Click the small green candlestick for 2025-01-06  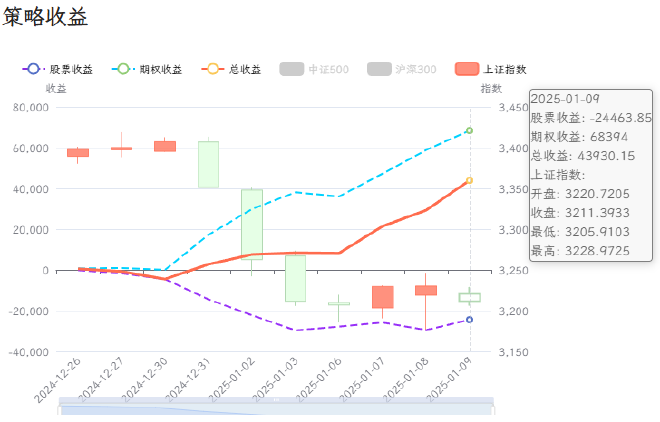(339, 304)
